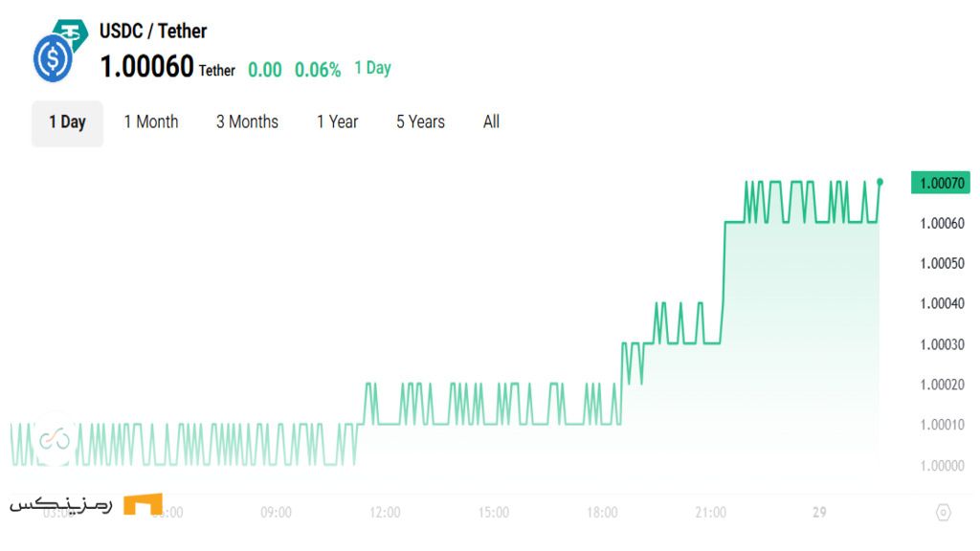This screenshot has width=980, height=551.
Task: Open chart settings hexagon icon
Action: [x=943, y=513]
